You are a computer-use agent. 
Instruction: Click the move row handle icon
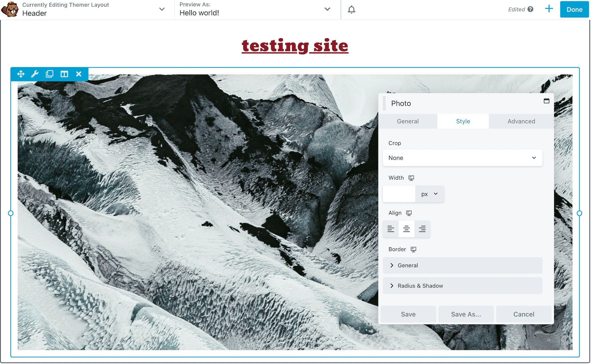click(21, 74)
